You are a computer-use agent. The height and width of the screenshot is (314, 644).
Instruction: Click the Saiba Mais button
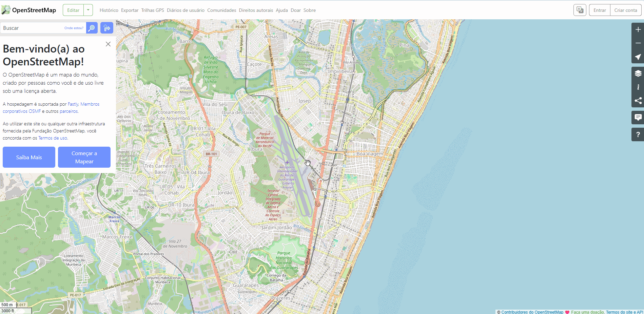coord(29,157)
